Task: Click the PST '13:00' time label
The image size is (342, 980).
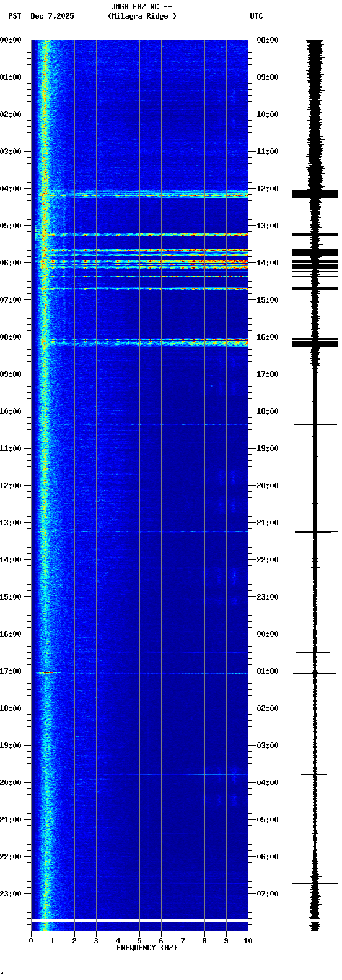Action: point(11,523)
